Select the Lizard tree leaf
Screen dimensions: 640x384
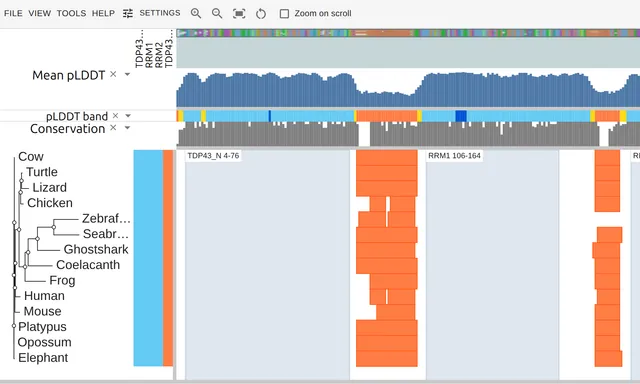49,188
